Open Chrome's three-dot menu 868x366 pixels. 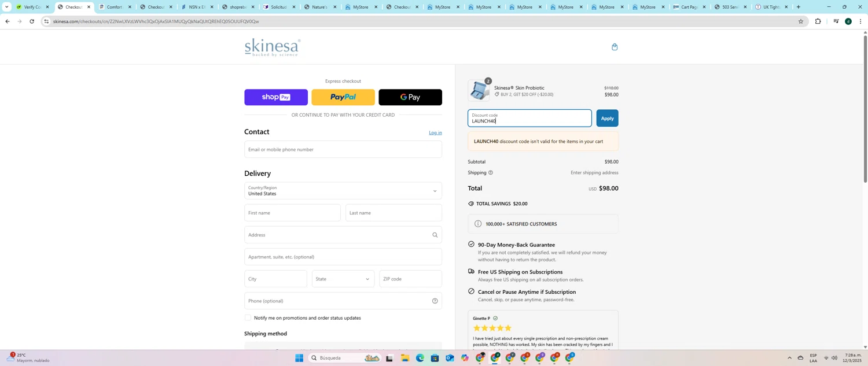point(860,21)
